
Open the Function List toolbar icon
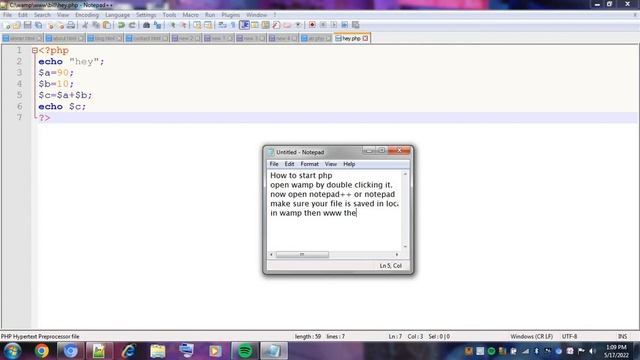coord(276,25)
